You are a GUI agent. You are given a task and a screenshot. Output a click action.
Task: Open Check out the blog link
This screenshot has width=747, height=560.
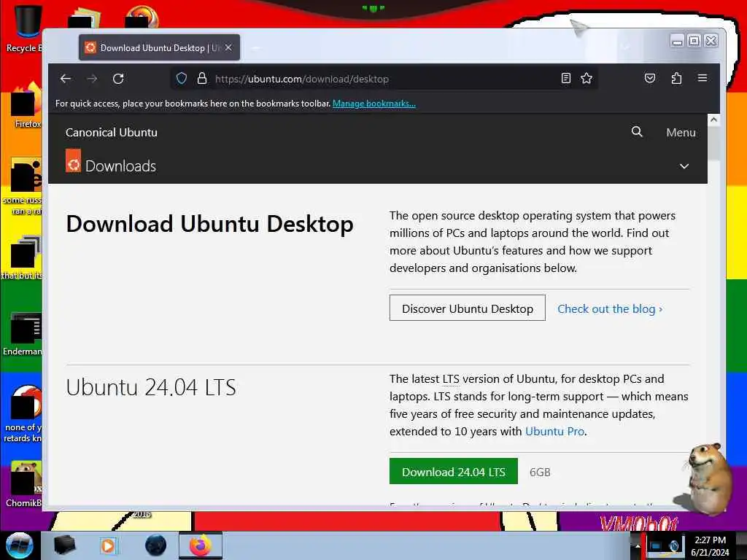pyautogui.click(x=610, y=309)
